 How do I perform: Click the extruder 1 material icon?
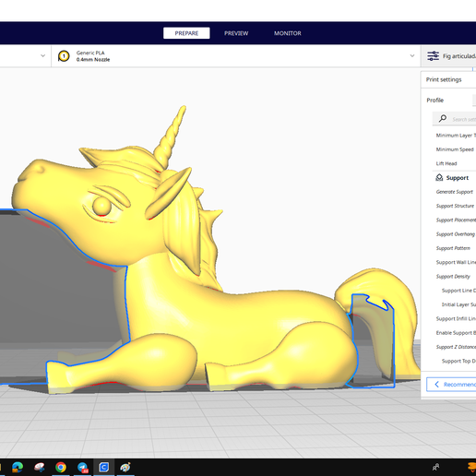64,56
